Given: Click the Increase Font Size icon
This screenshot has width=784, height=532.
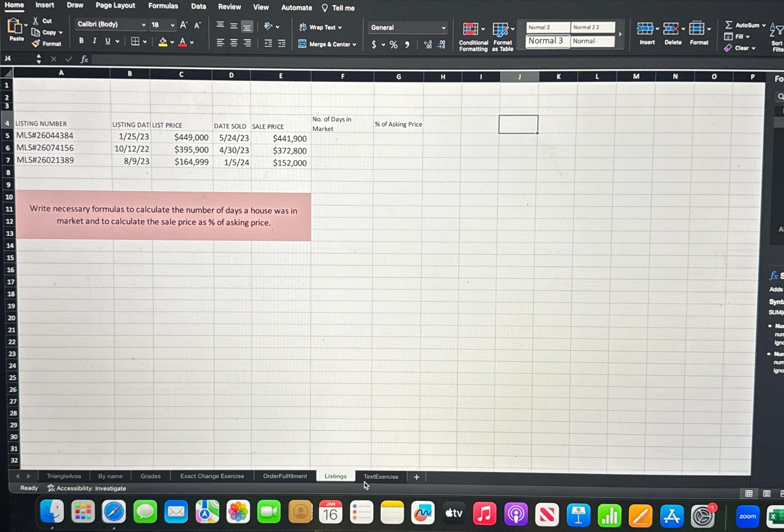Looking at the screenshot, I should 184,25.
